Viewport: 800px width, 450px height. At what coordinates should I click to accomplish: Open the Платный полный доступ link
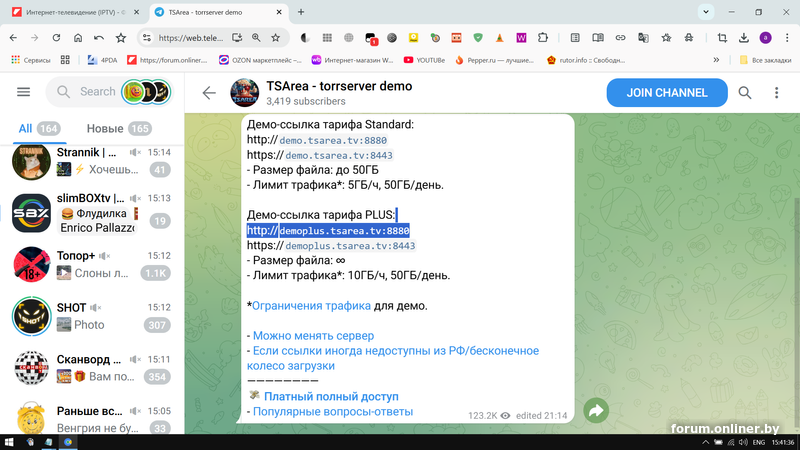[x=331, y=396]
